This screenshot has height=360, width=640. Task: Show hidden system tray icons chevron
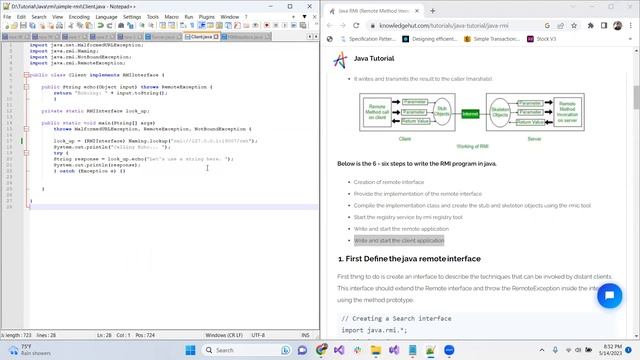tap(542, 350)
